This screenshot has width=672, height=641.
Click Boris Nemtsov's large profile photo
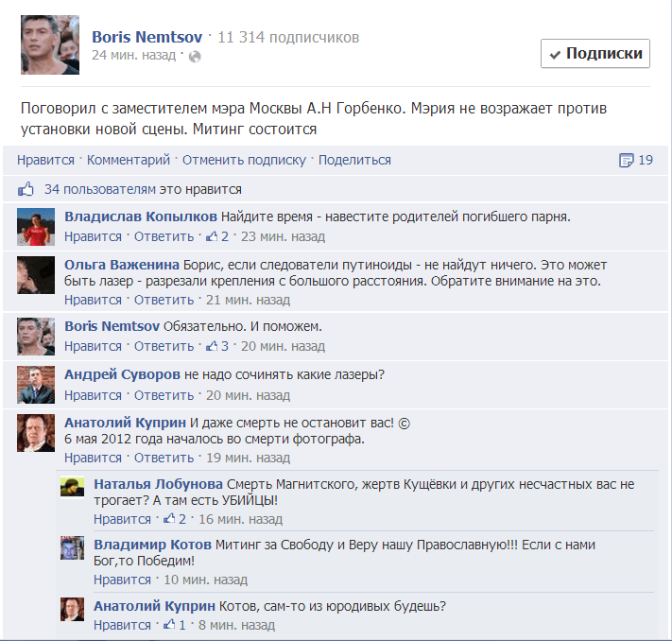[x=50, y=44]
